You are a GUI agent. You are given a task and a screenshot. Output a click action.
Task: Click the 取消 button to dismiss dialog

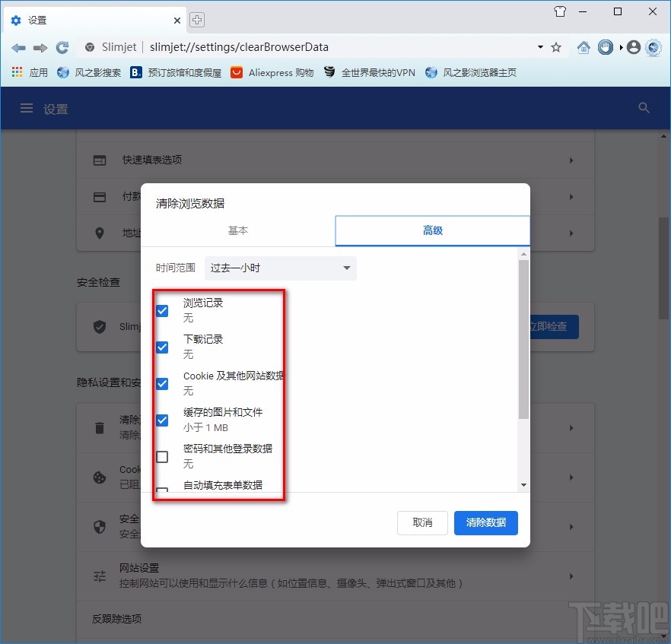[422, 523]
